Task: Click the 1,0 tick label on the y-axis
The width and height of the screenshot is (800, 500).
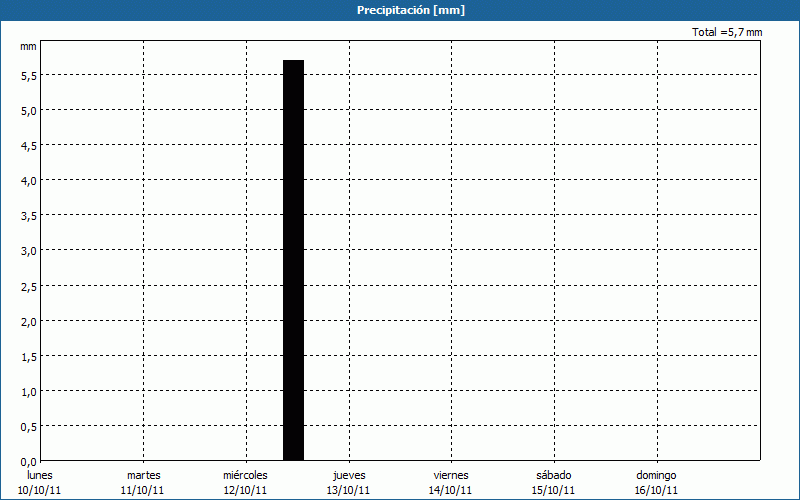Action: coord(28,392)
